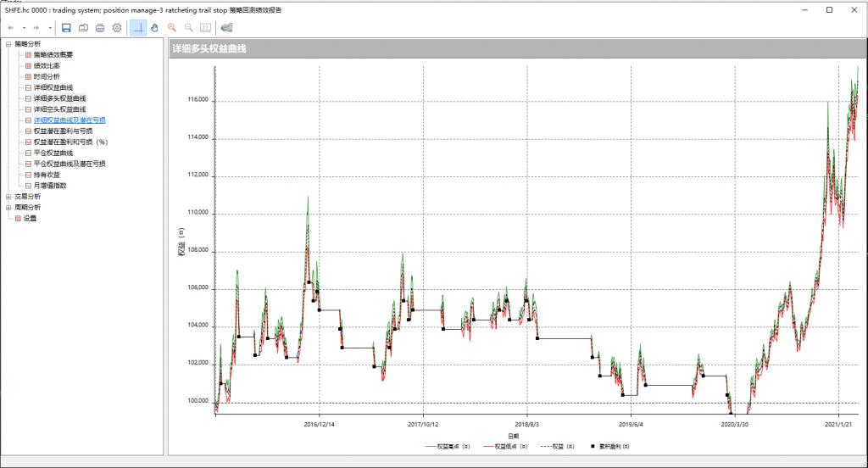
Task: Click the 权益低点 red legend entry
Action: (x=505, y=447)
